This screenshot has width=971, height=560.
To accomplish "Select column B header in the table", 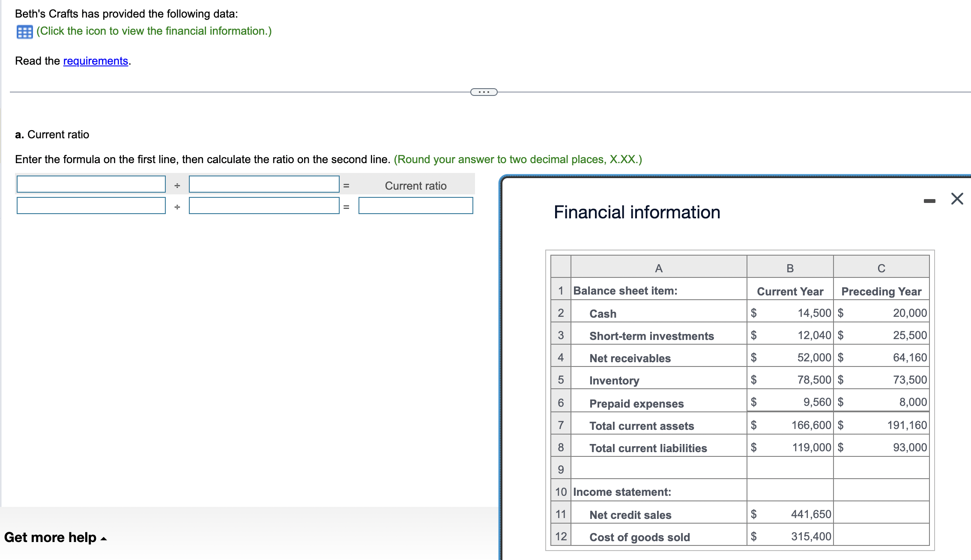I will click(x=790, y=268).
